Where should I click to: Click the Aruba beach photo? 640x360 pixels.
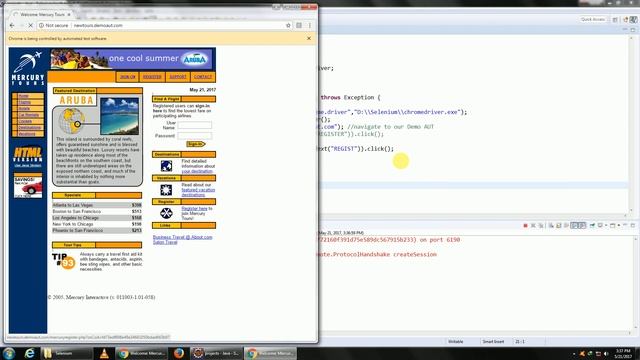(119, 116)
